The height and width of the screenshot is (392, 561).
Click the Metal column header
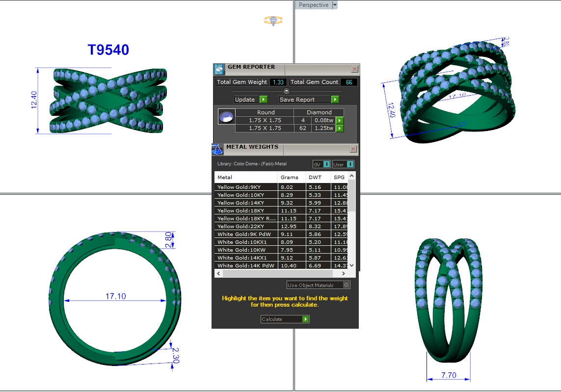pos(246,178)
